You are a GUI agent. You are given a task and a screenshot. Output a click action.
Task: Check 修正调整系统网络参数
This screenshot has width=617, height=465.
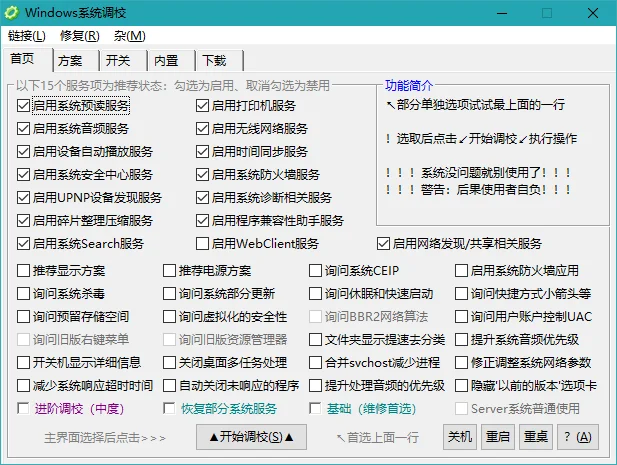462,363
